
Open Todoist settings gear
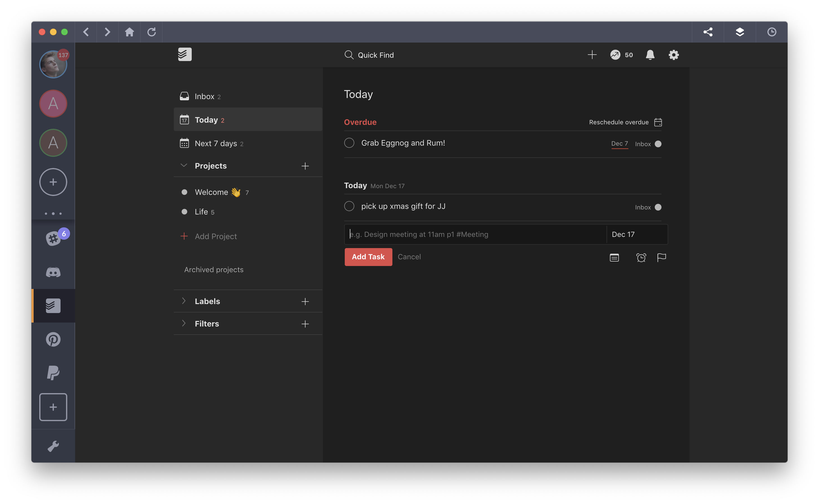(674, 55)
